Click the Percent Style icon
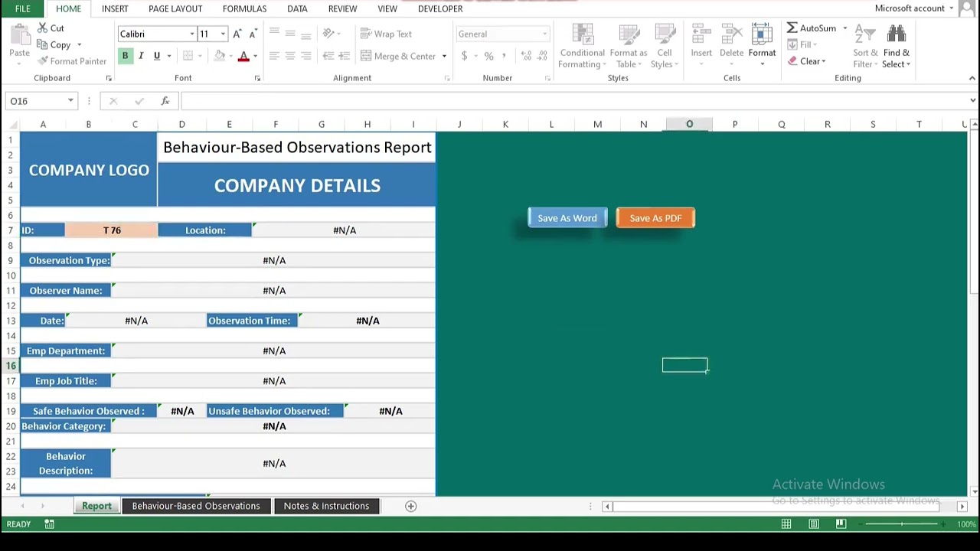The width and height of the screenshot is (980, 551). [x=488, y=56]
